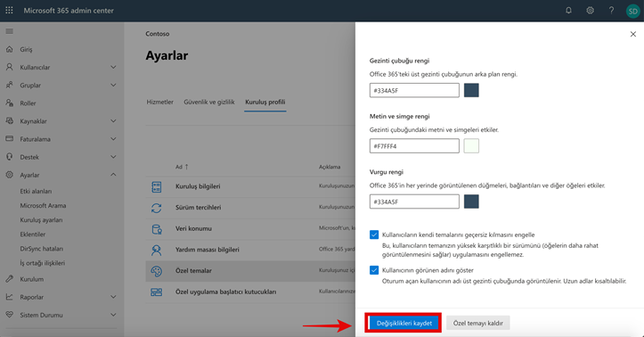The image size is (644, 337).
Task: Click the Kuruluş bilgileri row icon
Action: click(157, 187)
